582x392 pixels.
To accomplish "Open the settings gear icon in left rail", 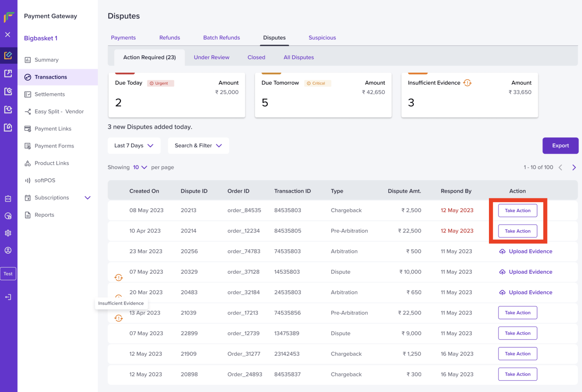I will tap(8, 233).
